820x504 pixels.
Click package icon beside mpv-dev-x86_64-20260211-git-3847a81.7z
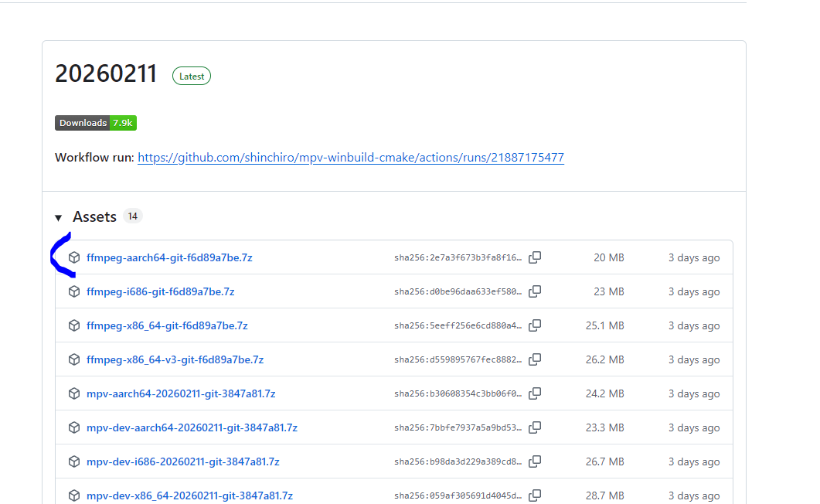74,495
